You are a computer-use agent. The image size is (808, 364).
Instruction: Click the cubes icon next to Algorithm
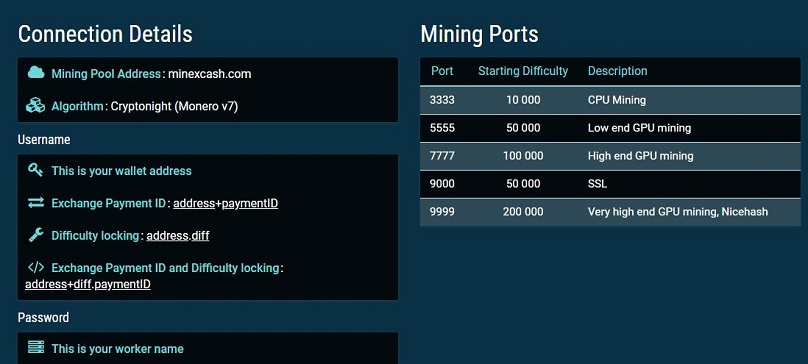pyautogui.click(x=36, y=106)
